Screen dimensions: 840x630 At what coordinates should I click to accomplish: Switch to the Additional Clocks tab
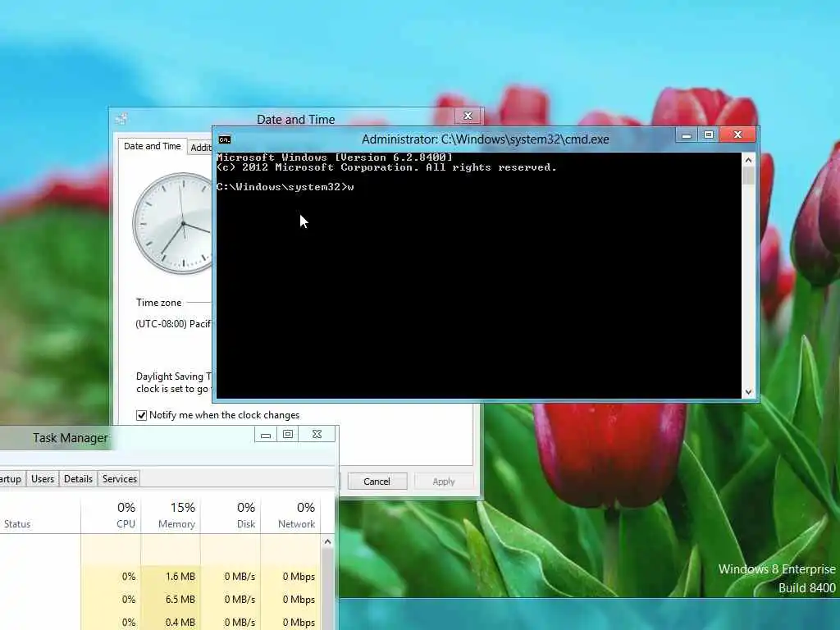point(201,148)
